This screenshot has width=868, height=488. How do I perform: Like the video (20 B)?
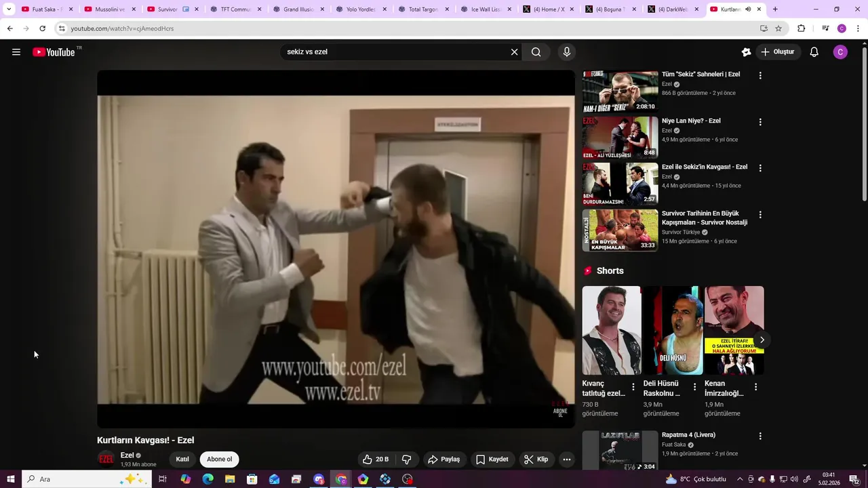coord(376,460)
